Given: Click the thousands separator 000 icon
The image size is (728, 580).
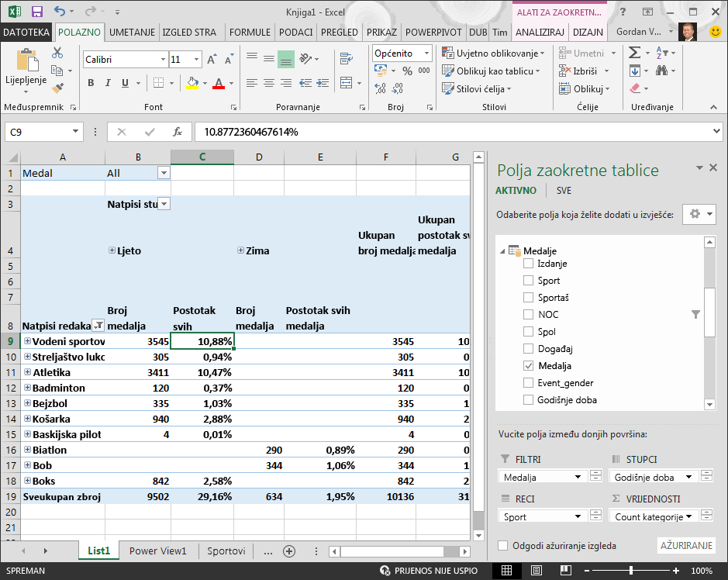Looking at the screenshot, I should 424,71.
